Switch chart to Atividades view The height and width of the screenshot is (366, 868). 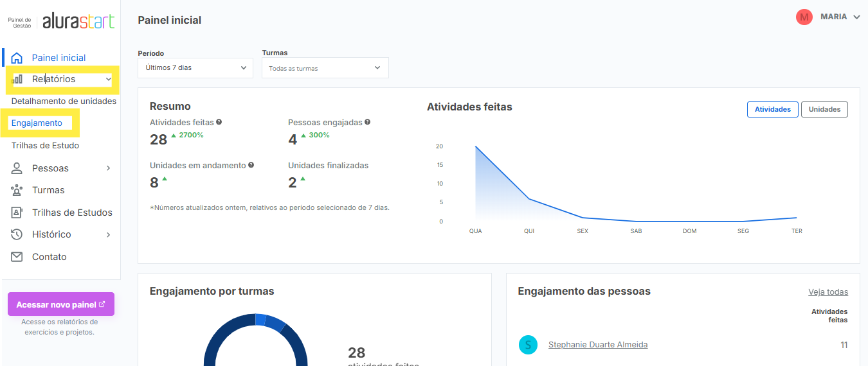click(772, 110)
